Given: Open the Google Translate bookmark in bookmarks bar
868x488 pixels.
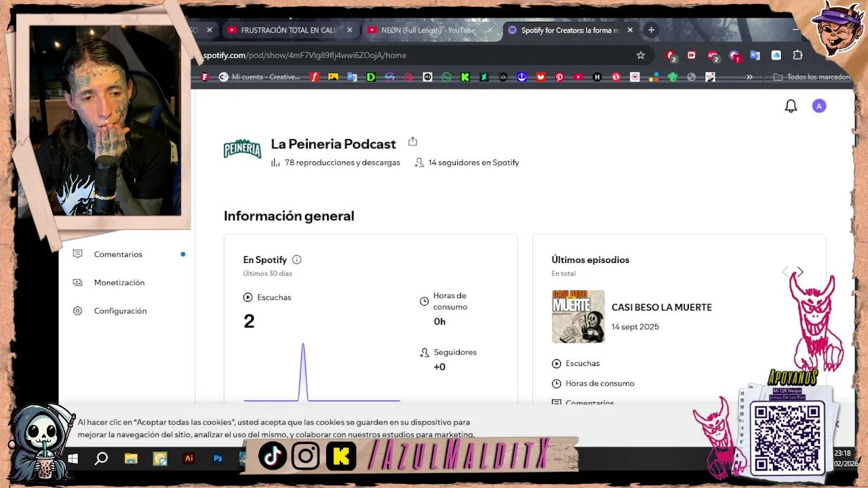Looking at the screenshot, I should 352,77.
